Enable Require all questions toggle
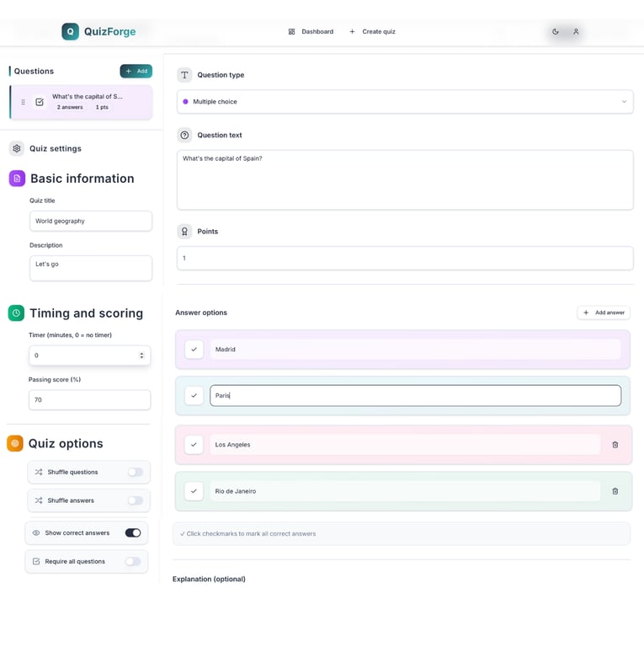644x647 pixels. 133,561
